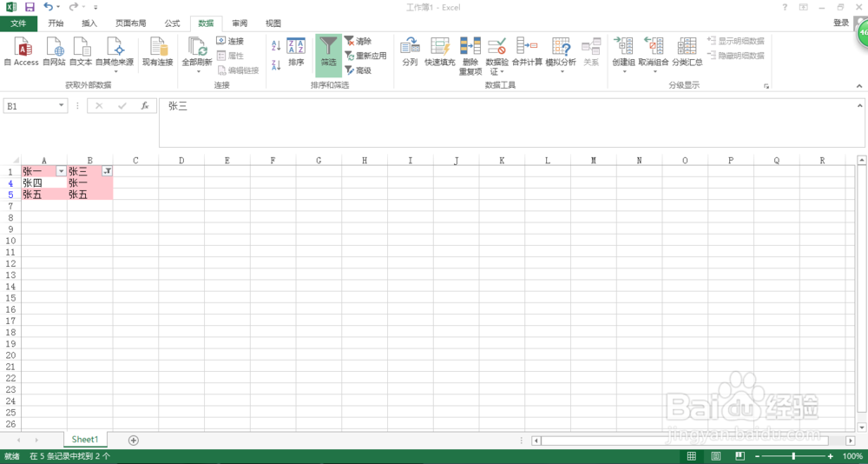Save the workbook with Save icon
The width and height of the screenshot is (868, 464).
tap(30, 7)
